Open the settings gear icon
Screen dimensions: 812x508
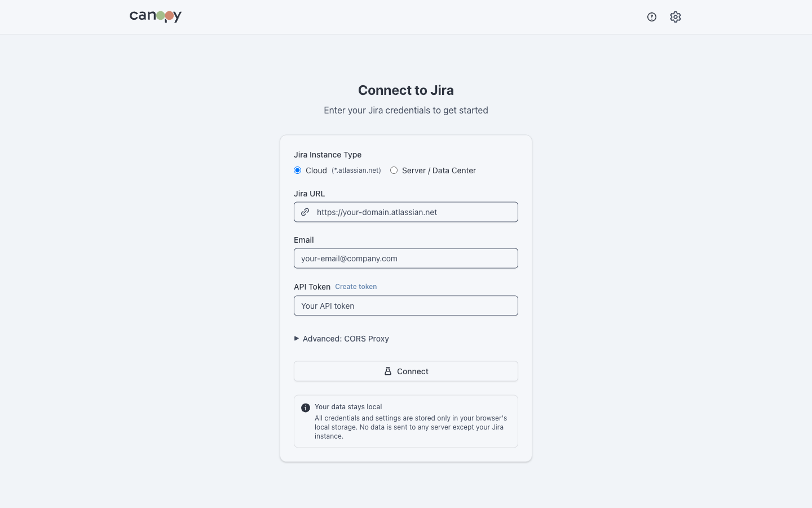675,17
